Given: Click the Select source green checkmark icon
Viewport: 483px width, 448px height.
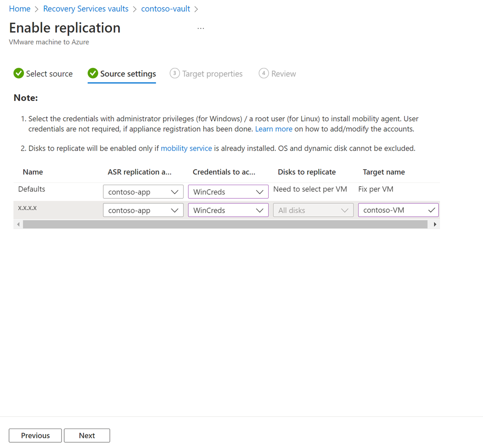Looking at the screenshot, I should click(19, 73).
